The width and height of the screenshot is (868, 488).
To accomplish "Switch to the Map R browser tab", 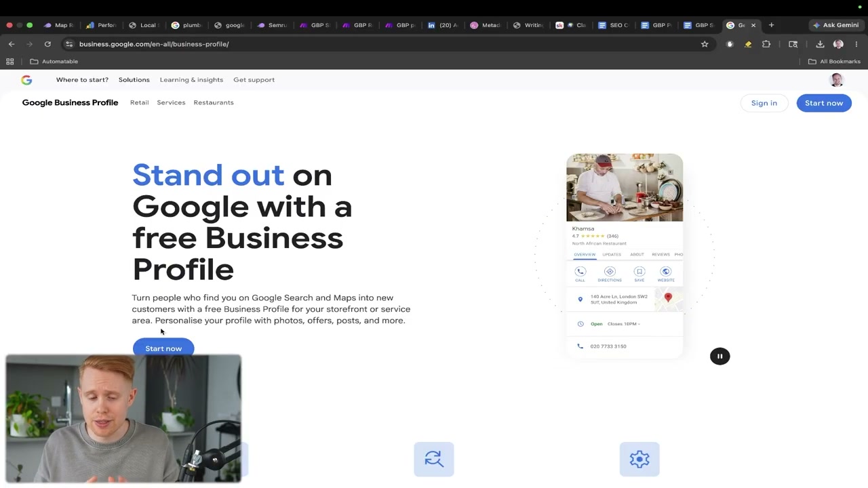I will pyautogui.click(x=59, y=25).
